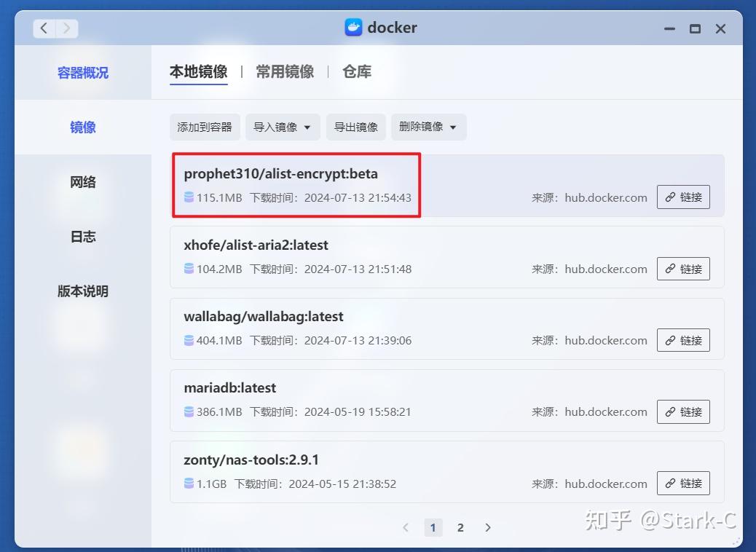Go to page 2 of the image list

tap(460, 527)
